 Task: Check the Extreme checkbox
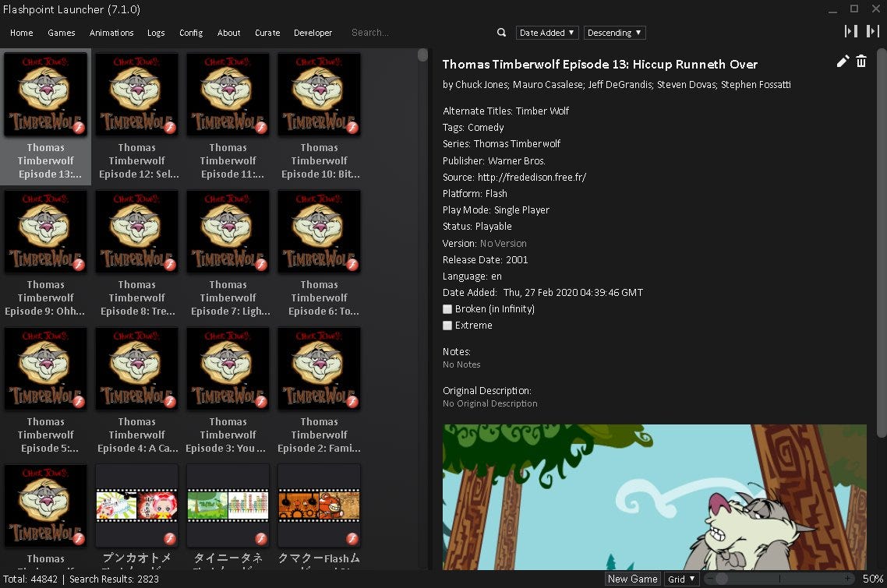click(447, 326)
